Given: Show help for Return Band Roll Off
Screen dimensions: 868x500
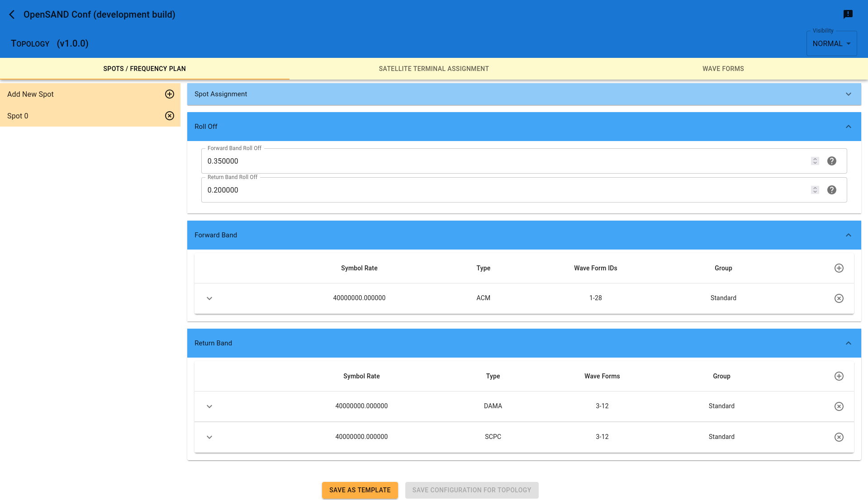Looking at the screenshot, I should (x=832, y=190).
